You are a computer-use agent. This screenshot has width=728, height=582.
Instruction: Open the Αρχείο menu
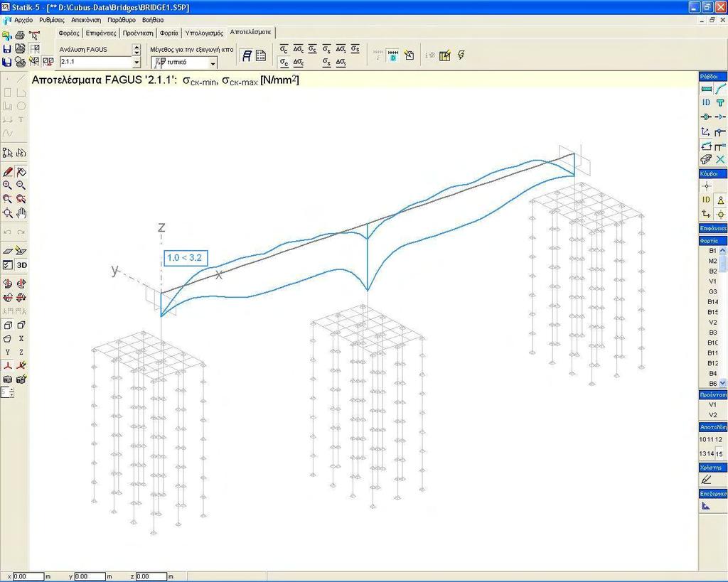click(x=23, y=21)
